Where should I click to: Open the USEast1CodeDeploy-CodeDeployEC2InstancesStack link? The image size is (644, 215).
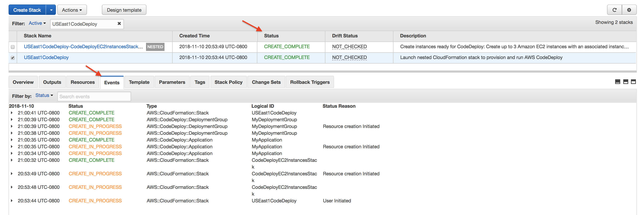pos(83,46)
